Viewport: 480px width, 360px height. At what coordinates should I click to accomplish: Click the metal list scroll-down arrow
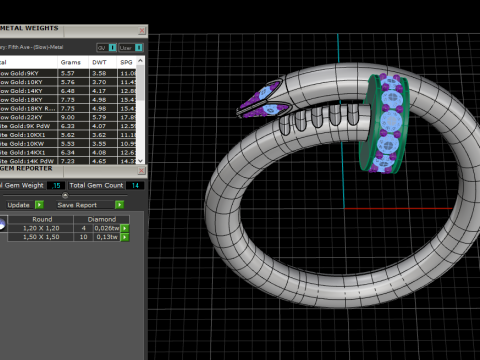tap(140, 161)
